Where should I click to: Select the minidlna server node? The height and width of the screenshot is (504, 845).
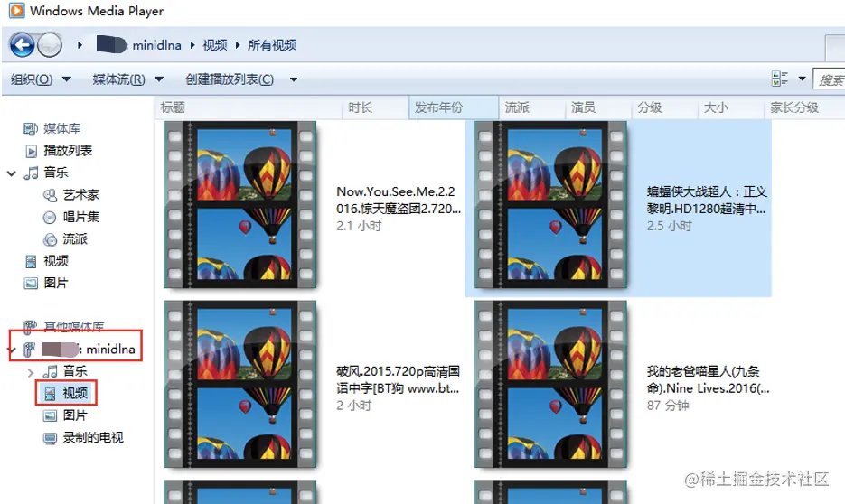[89, 349]
